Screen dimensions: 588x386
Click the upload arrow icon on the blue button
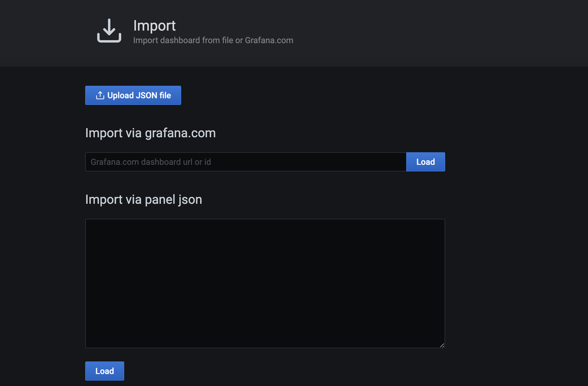(100, 95)
